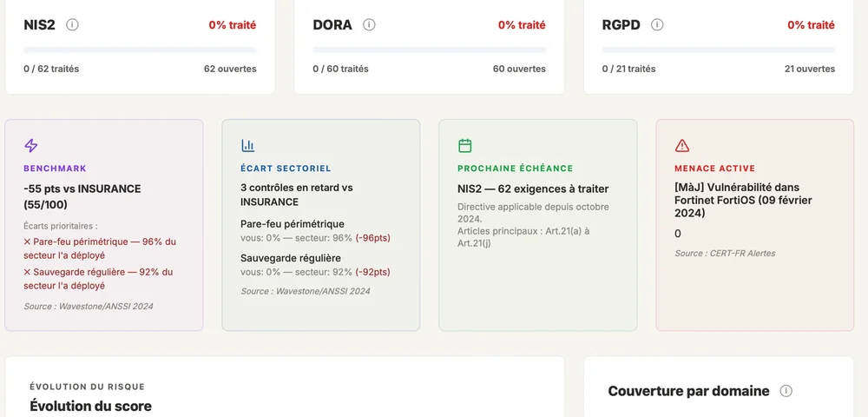Click '62 ouvertes' text

click(x=230, y=69)
